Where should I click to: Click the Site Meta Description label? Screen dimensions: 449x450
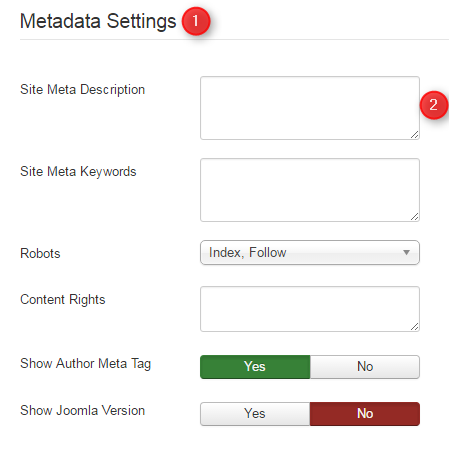82,90
